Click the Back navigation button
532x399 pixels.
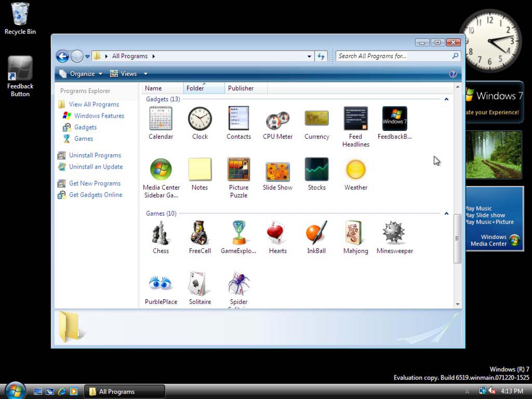click(x=62, y=56)
